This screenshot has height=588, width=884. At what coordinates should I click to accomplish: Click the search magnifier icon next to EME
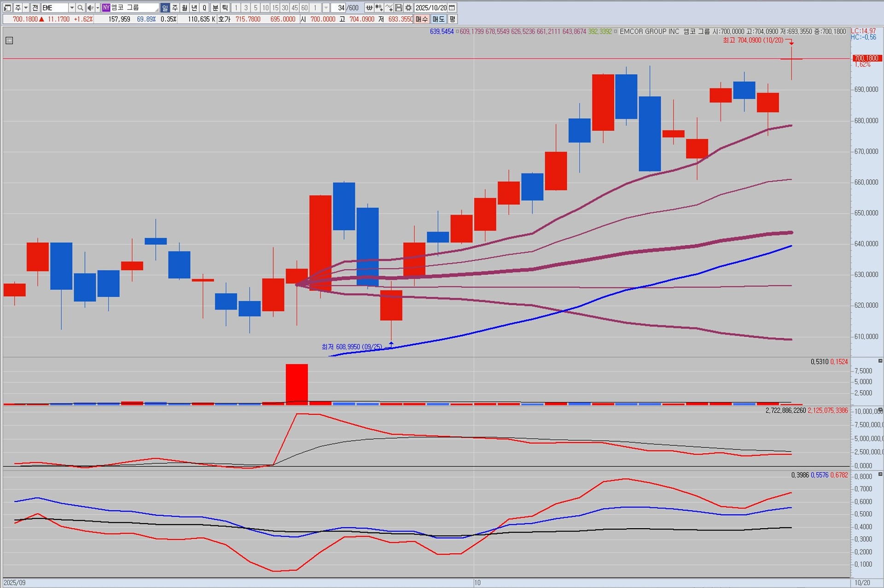[x=80, y=8]
